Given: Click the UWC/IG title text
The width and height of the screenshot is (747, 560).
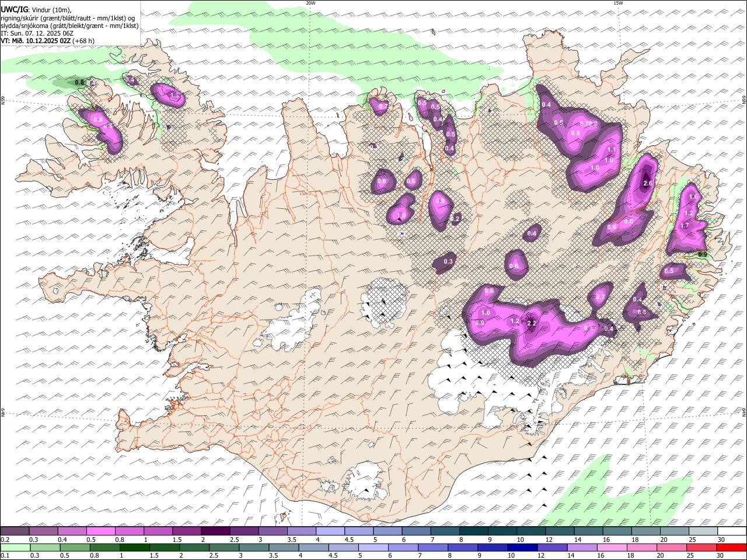Looking at the screenshot, I should coord(14,9).
